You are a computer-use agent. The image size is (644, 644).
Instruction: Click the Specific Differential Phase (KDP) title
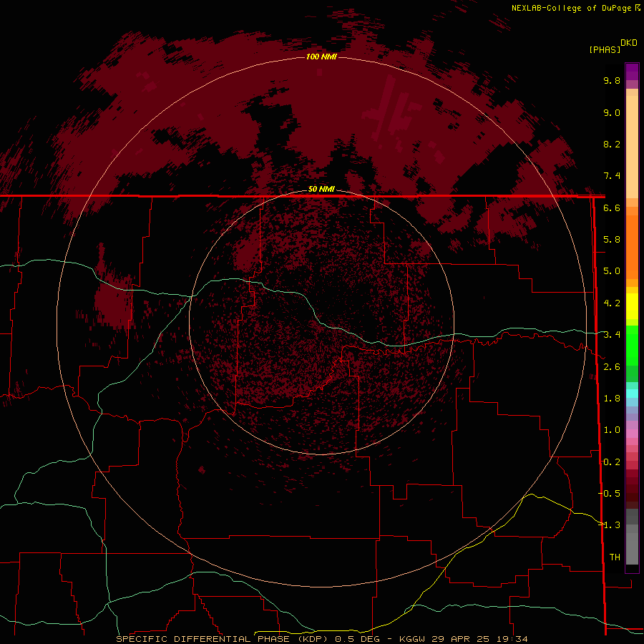tap(222, 639)
